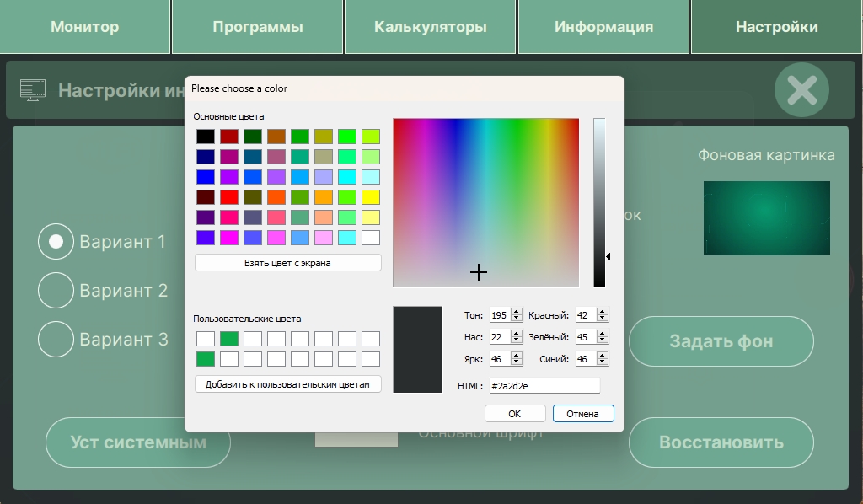The width and height of the screenshot is (863, 504).
Task: Pick the magenta basic color swatch
Action: (229, 238)
